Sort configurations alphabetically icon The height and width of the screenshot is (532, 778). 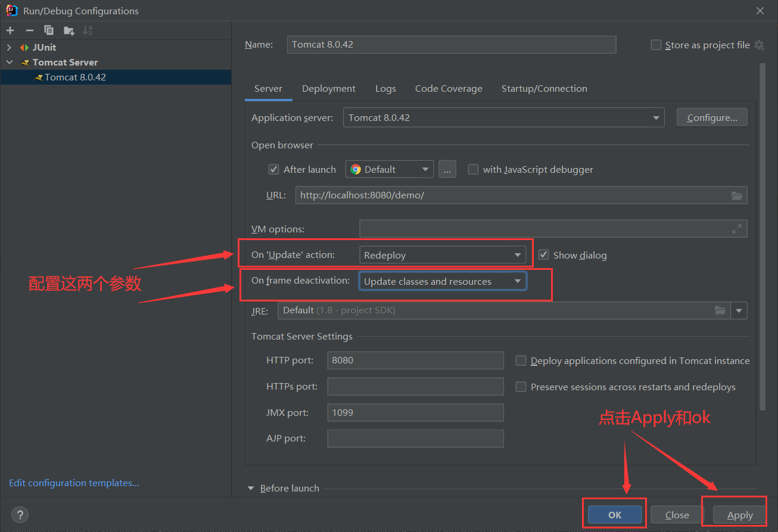(88, 30)
